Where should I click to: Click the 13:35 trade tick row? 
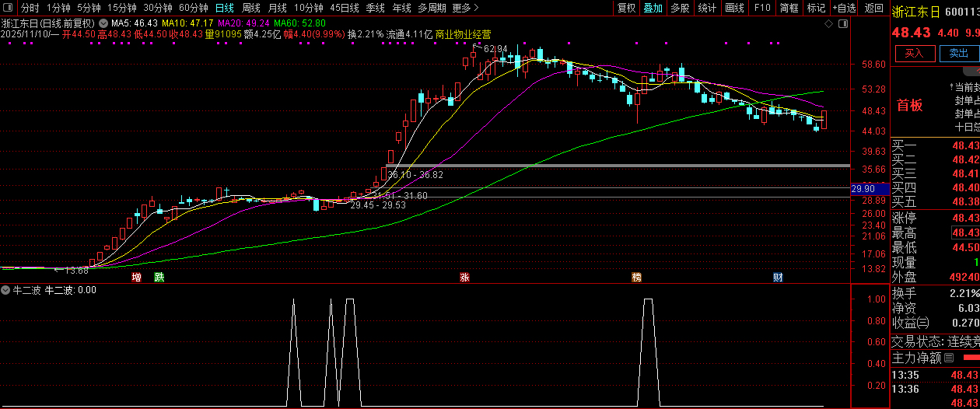pos(935,375)
